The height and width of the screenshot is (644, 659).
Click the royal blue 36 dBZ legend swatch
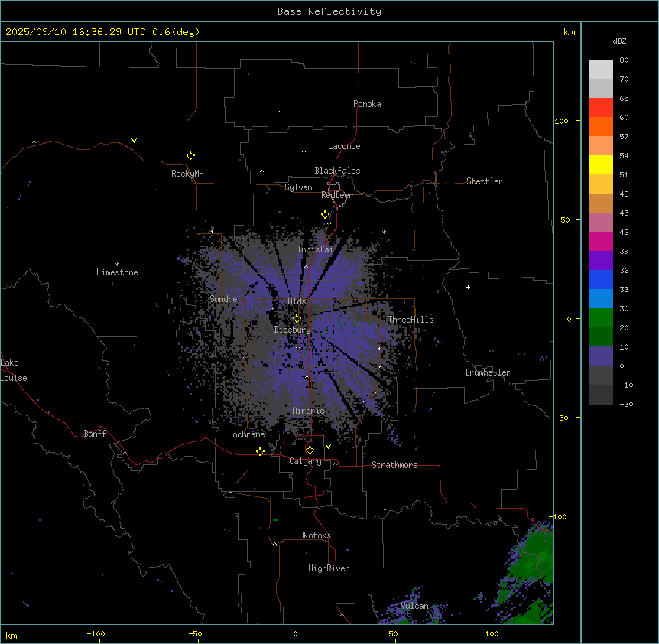pyautogui.click(x=601, y=279)
